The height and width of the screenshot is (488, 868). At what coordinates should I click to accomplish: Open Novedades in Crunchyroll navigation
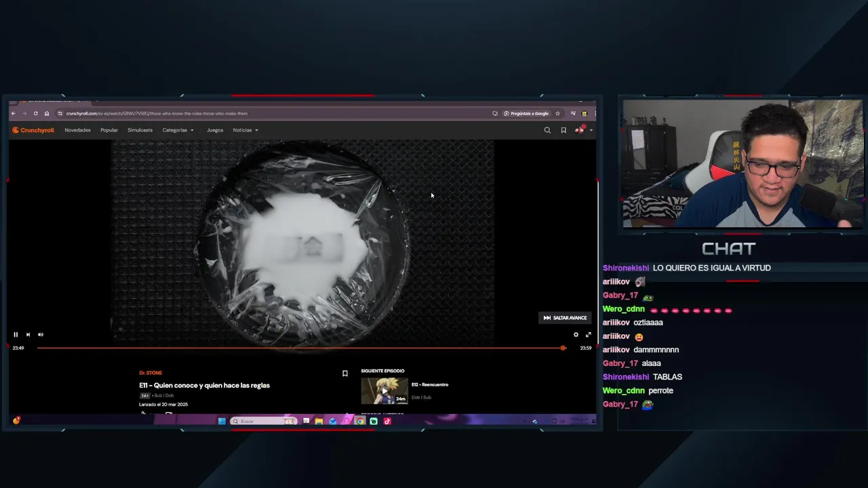point(77,130)
